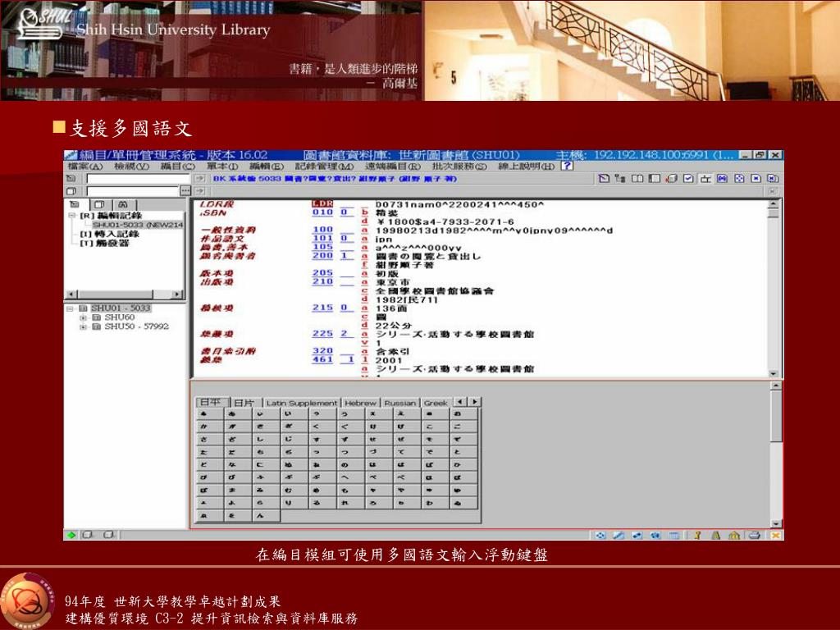Viewport: 840px width, 630px height.
Task: Open the 編輯(E) menu
Action: coord(267,167)
